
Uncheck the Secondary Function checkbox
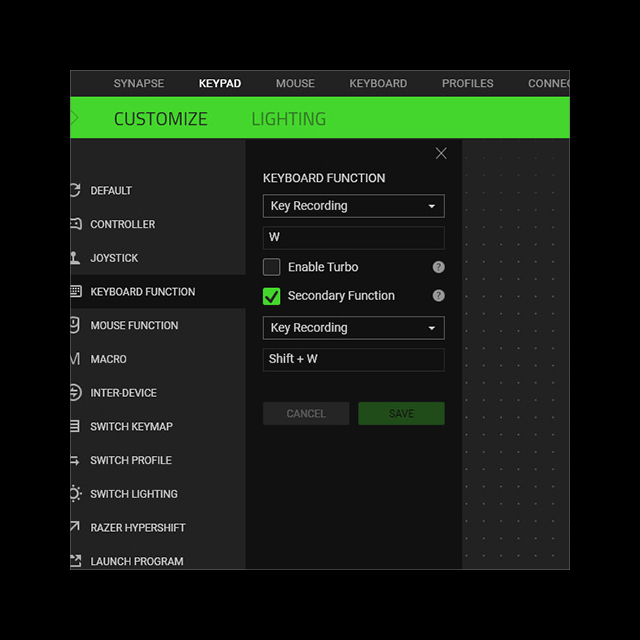pyautogui.click(x=271, y=296)
